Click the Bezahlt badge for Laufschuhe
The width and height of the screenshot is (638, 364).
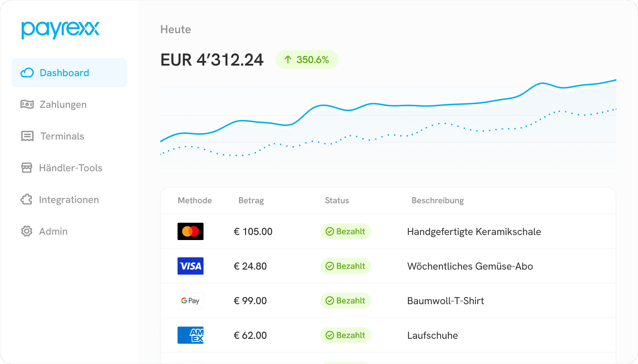point(346,335)
